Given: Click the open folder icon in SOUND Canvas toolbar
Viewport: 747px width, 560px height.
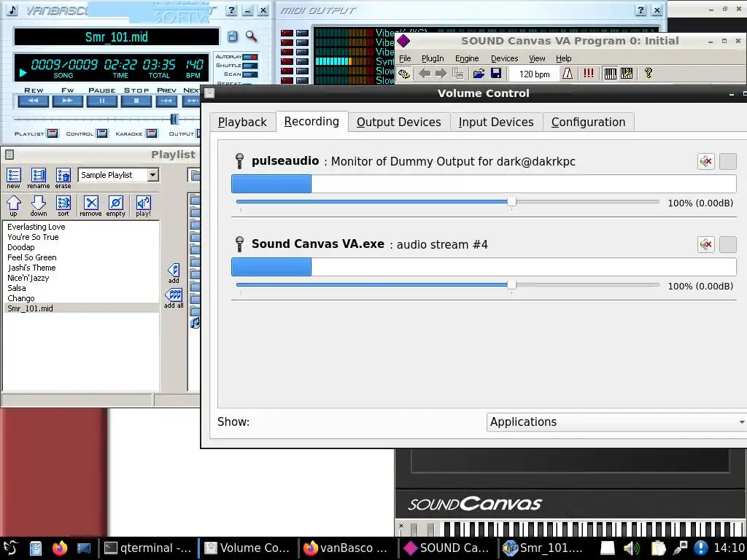Looking at the screenshot, I should (479, 74).
